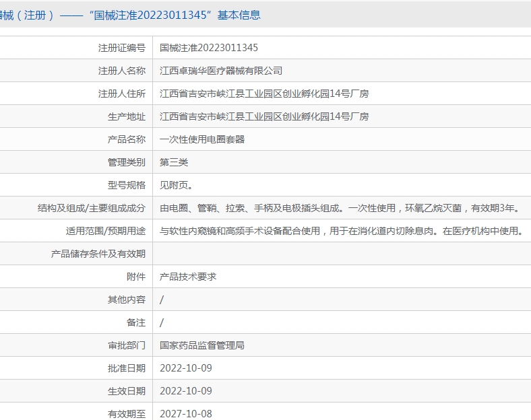Select the value '国家药品监督管理局'
This screenshot has width=531, height=420.
pyautogui.click(x=202, y=345)
